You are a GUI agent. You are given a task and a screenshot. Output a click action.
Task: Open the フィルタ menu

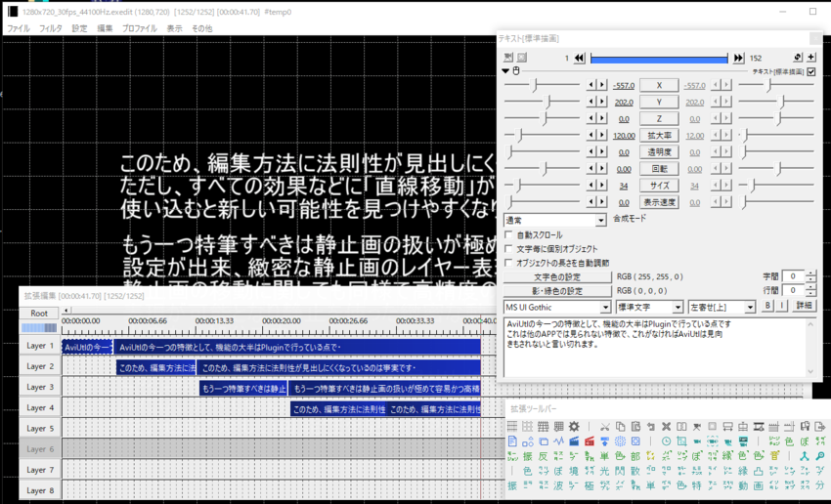point(50,28)
